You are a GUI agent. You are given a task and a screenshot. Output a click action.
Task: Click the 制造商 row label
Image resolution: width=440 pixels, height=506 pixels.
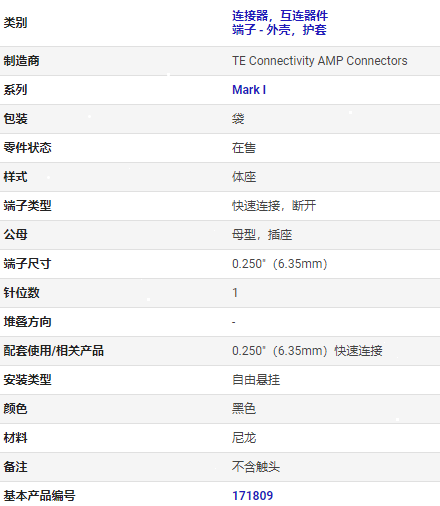coord(21,61)
